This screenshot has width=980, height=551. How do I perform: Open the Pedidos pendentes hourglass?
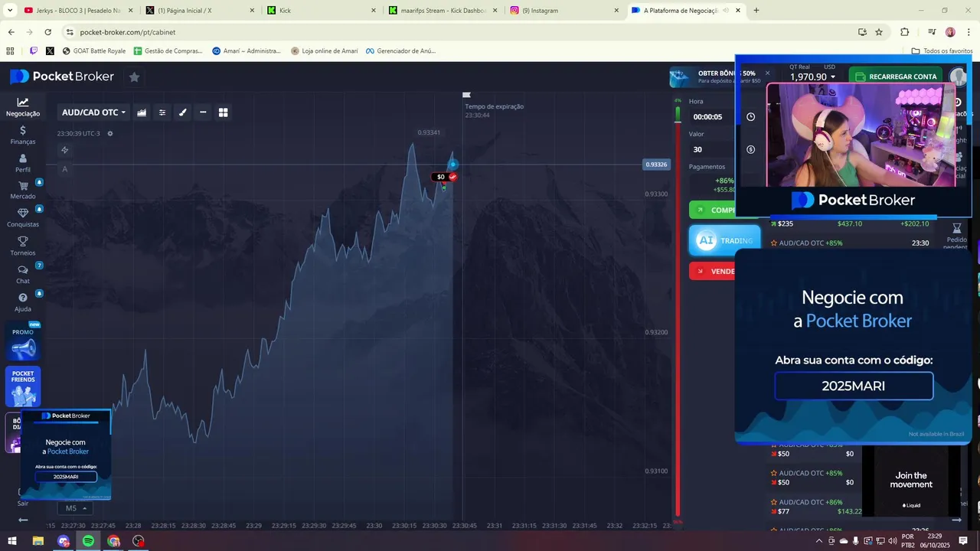956,236
